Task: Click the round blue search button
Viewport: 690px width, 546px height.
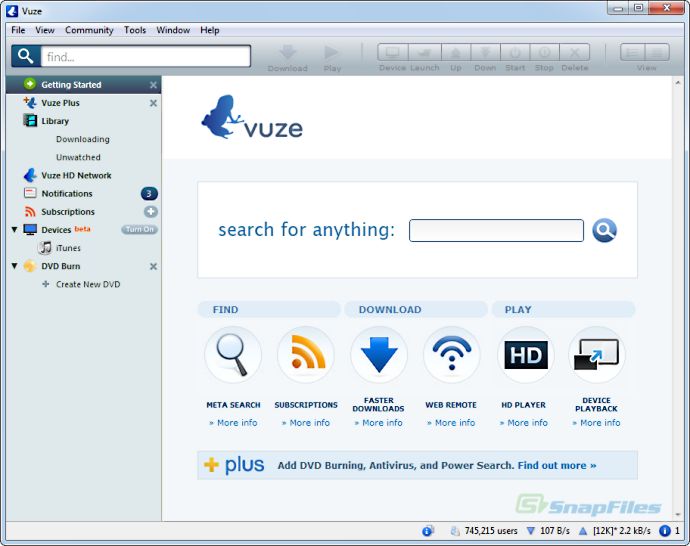Action: point(604,231)
